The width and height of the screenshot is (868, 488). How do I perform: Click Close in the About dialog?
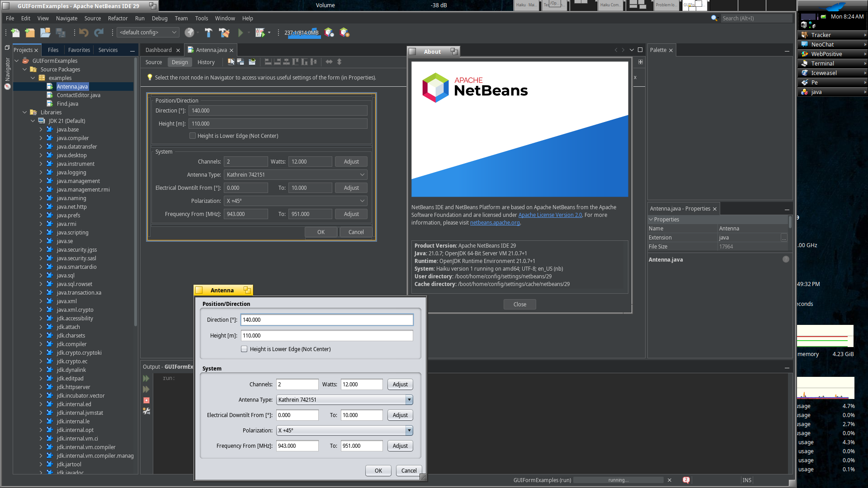[x=520, y=305]
